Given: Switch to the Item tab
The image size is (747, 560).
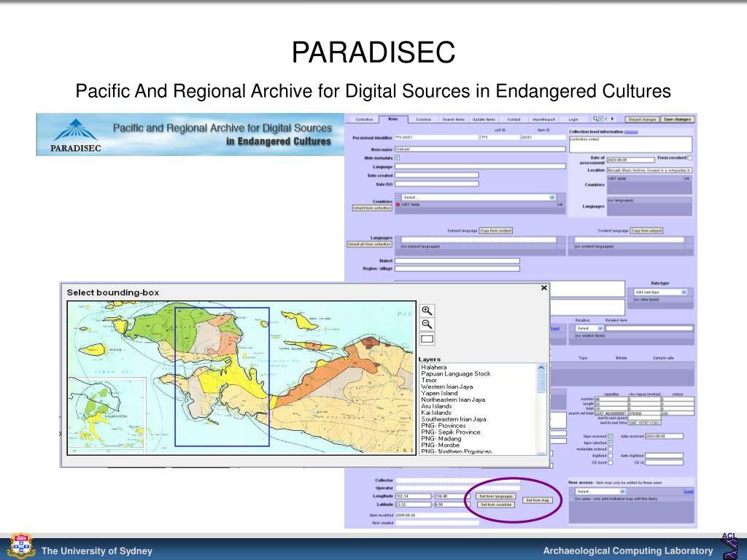Looking at the screenshot, I should 393,119.
